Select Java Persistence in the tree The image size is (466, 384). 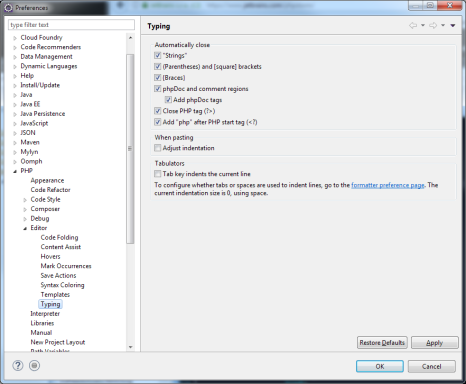(x=43, y=114)
